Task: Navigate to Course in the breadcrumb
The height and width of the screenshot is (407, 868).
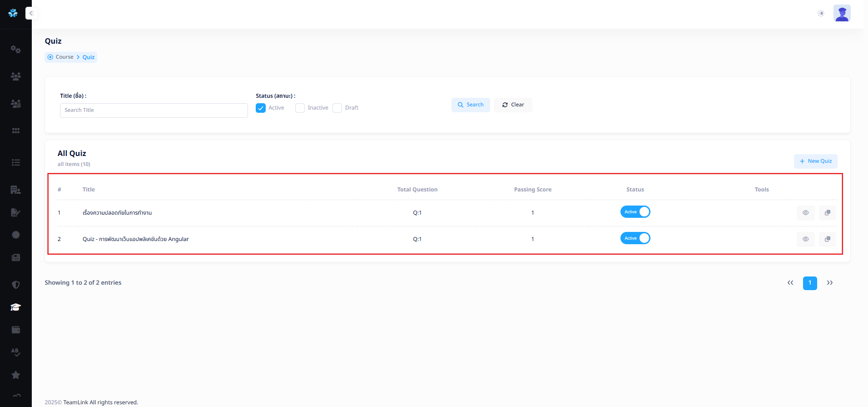Action: click(x=64, y=57)
